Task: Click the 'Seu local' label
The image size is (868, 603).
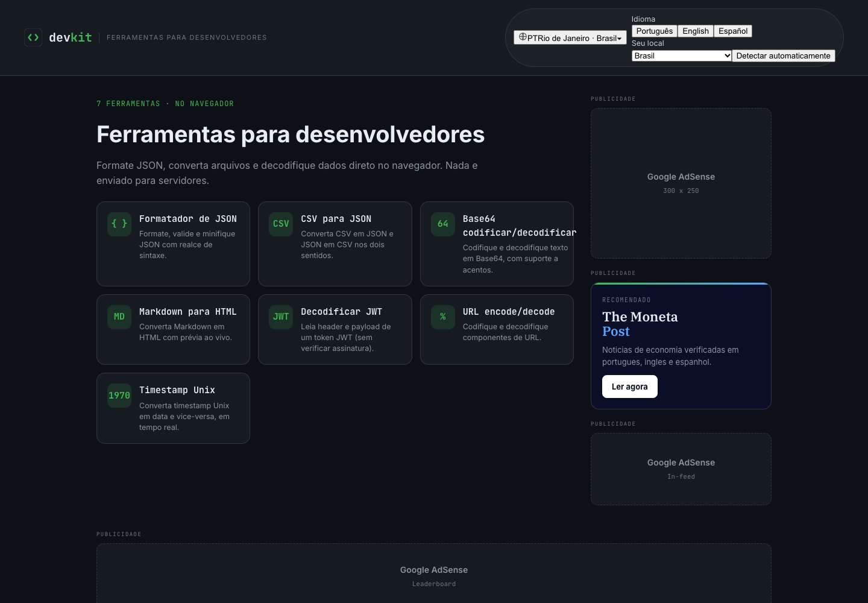Action: pos(648,43)
